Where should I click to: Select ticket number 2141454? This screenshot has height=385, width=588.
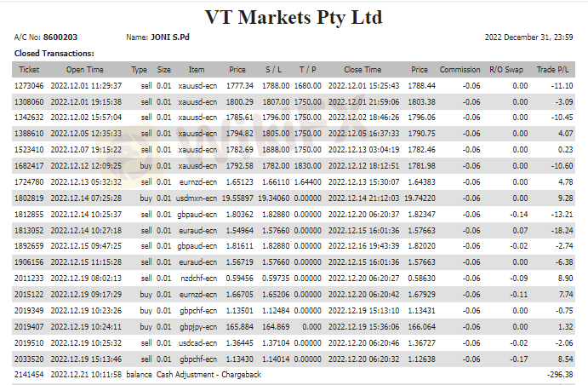coord(29,374)
